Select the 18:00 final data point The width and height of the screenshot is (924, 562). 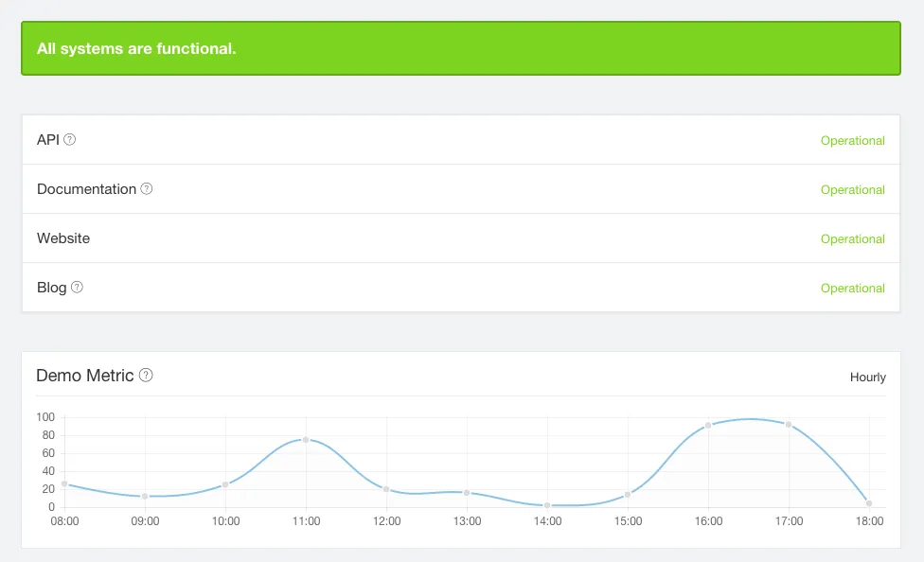coord(869,503)
